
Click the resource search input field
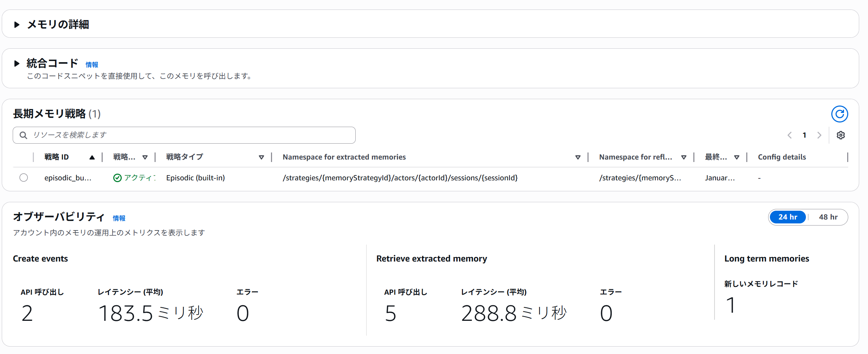tap(191, 135)
